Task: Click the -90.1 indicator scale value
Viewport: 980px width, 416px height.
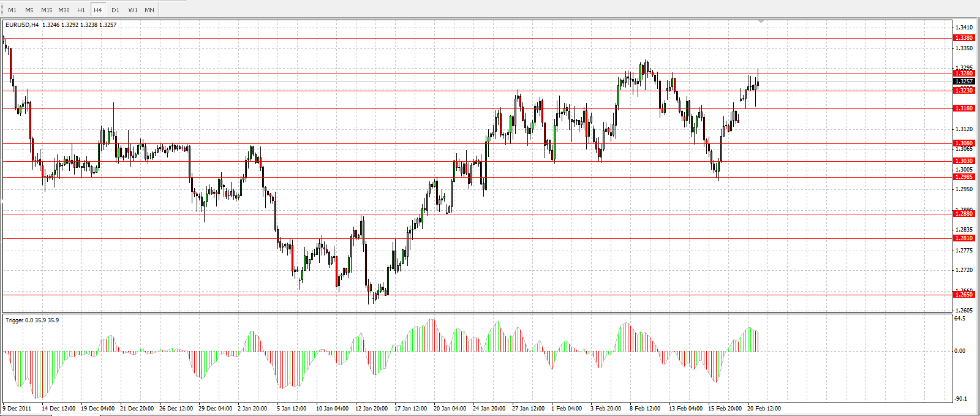Action: click(x=960, y=399)
